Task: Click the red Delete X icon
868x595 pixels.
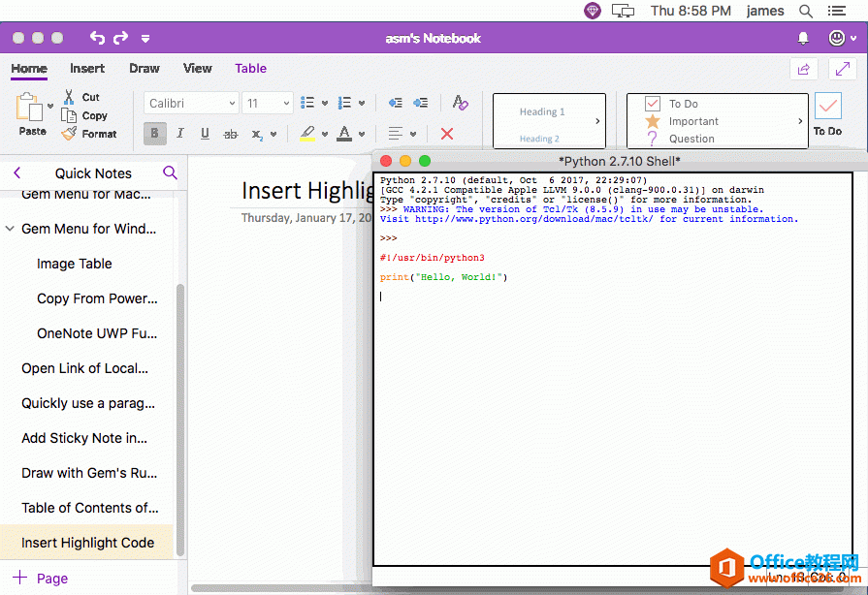Action: (447, 134)
